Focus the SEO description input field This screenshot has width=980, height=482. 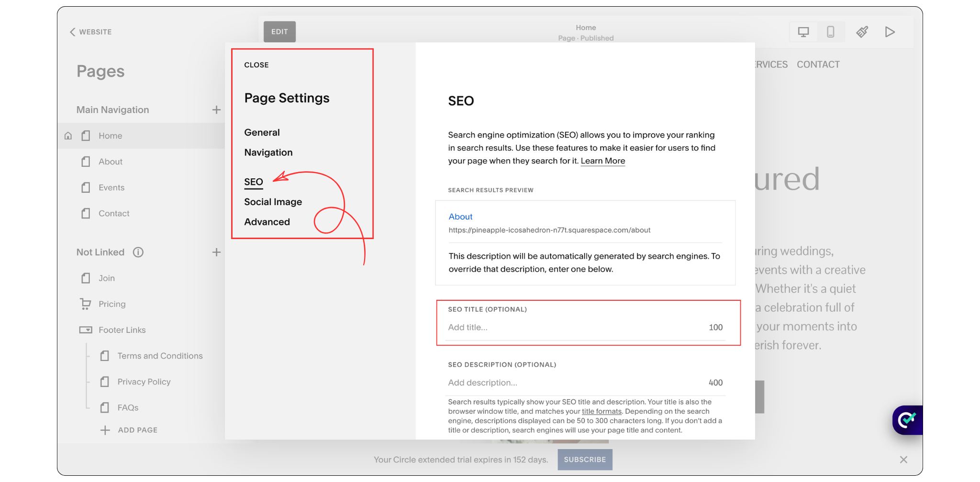click(x=585, y=383)
